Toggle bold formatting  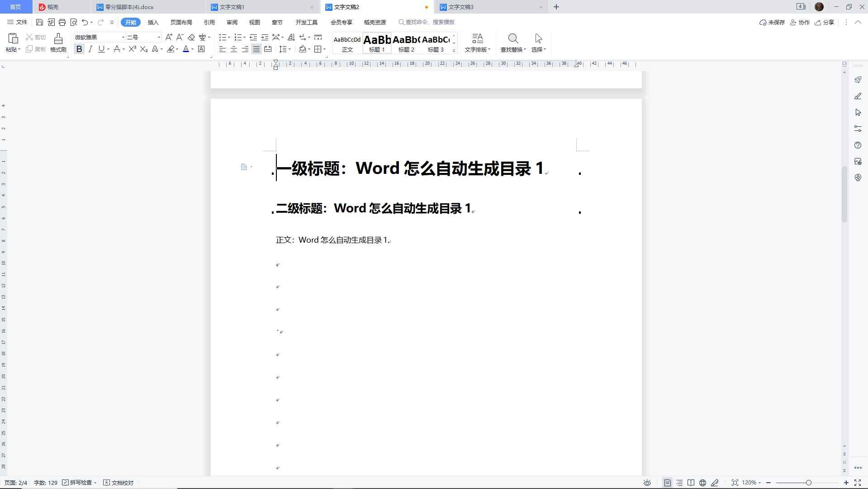coord(79,49)
